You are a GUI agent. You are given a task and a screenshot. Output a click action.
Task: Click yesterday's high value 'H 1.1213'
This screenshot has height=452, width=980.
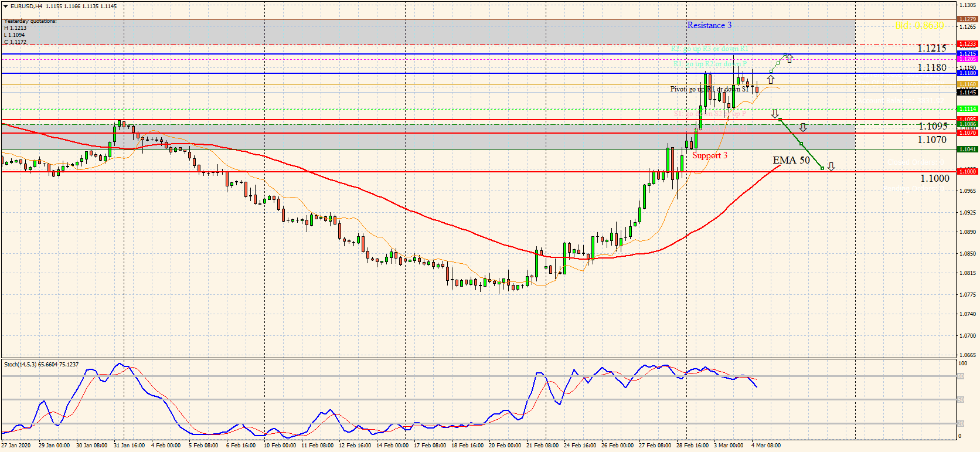coord(15,28)
